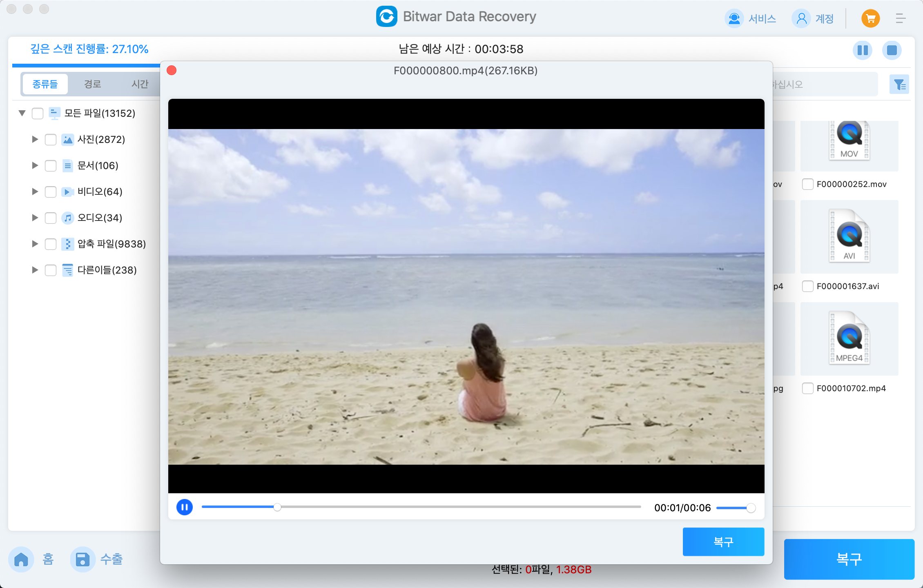Stop the deep scan
Viewport: 923px width, 588px height.
point(892,50)
